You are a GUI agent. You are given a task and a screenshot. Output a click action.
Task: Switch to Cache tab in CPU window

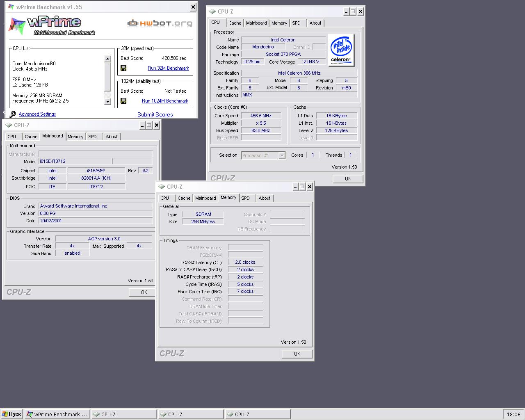coord(235,23)
